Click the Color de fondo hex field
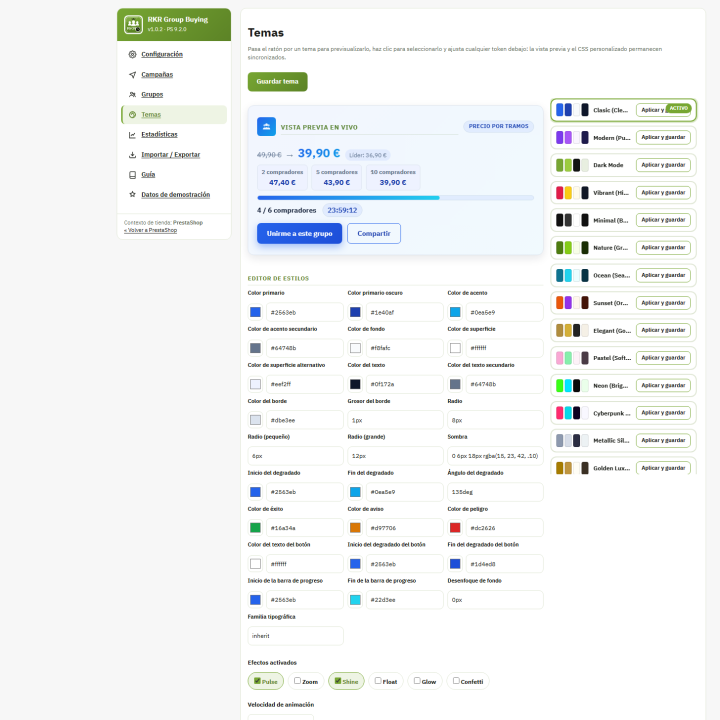Image resolution: width=720 pixels, height=720 pixels. 405,348
